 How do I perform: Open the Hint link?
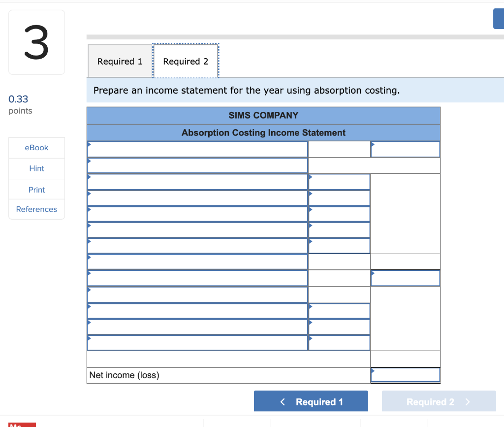pyautogui.click(x=36, y=168)
